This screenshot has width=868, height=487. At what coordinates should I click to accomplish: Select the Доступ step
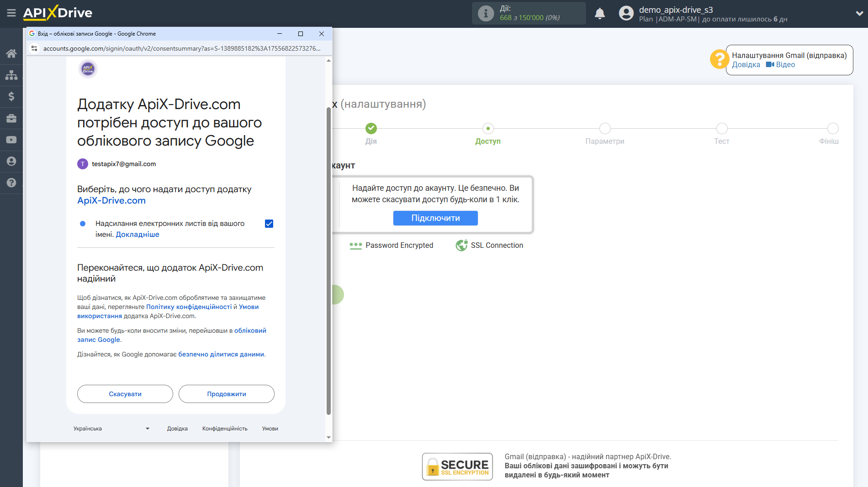(x=488, y=128)
